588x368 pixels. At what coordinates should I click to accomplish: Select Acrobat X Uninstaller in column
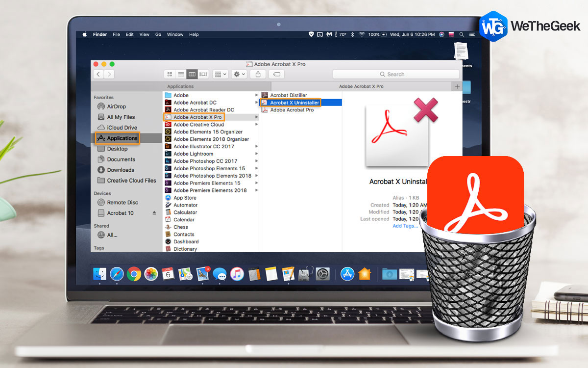point(300,103)
